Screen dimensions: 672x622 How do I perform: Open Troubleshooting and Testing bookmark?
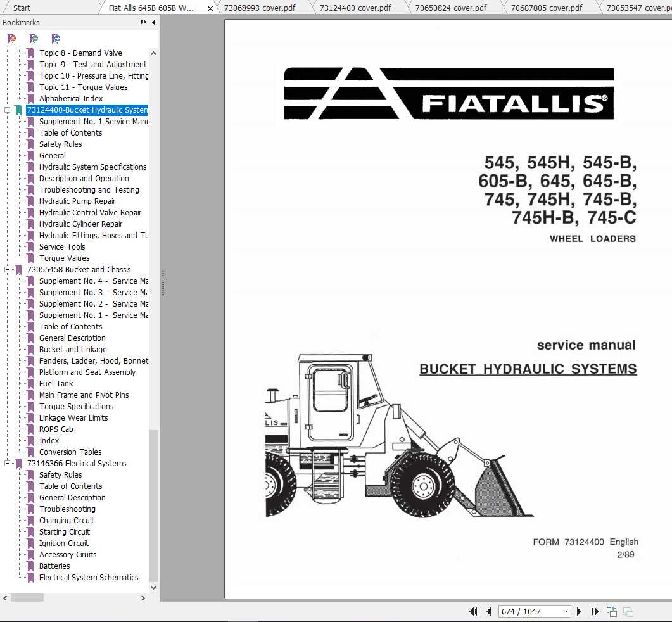click(x=89, y=190)
